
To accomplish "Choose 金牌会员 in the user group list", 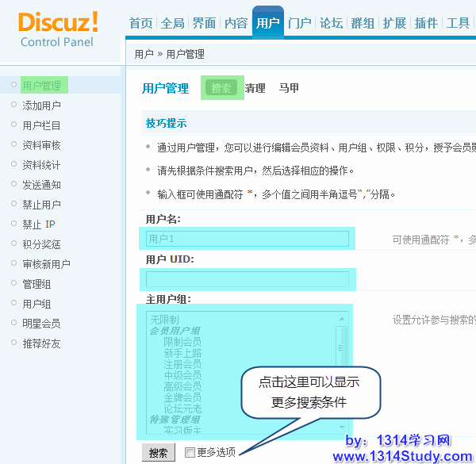I will (x=182, y=397).
